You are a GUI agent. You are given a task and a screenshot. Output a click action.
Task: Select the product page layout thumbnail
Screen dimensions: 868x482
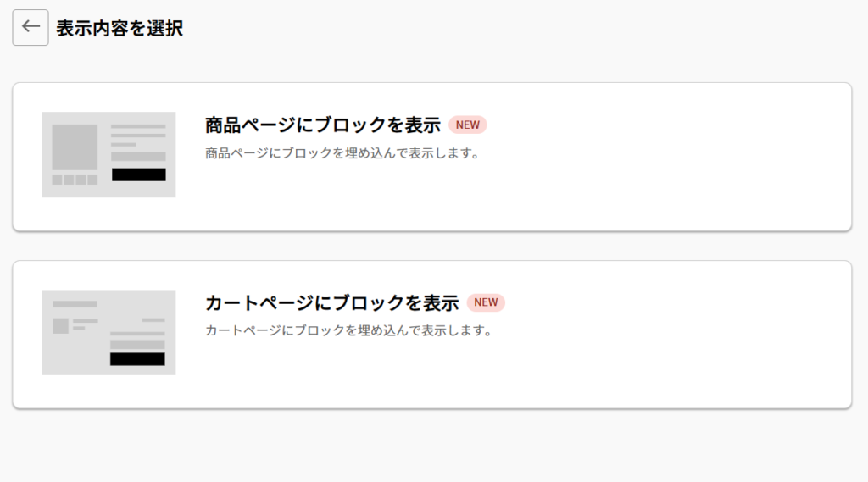click(108, 154)
